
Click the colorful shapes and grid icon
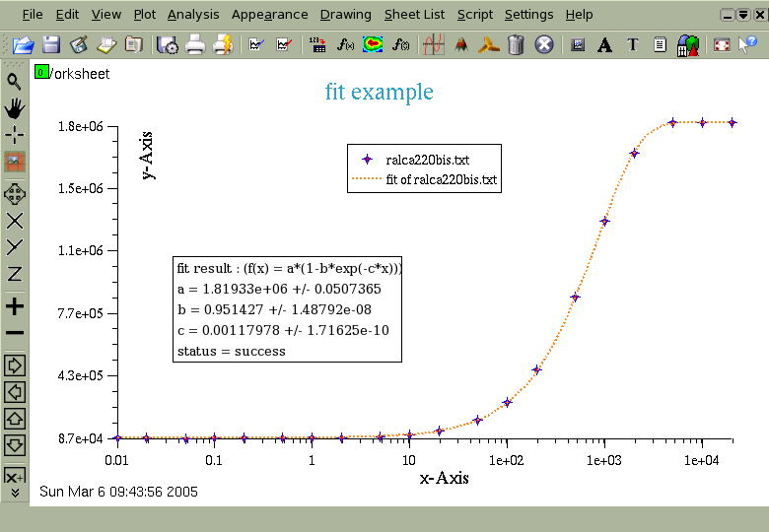(x=687, y=45)
